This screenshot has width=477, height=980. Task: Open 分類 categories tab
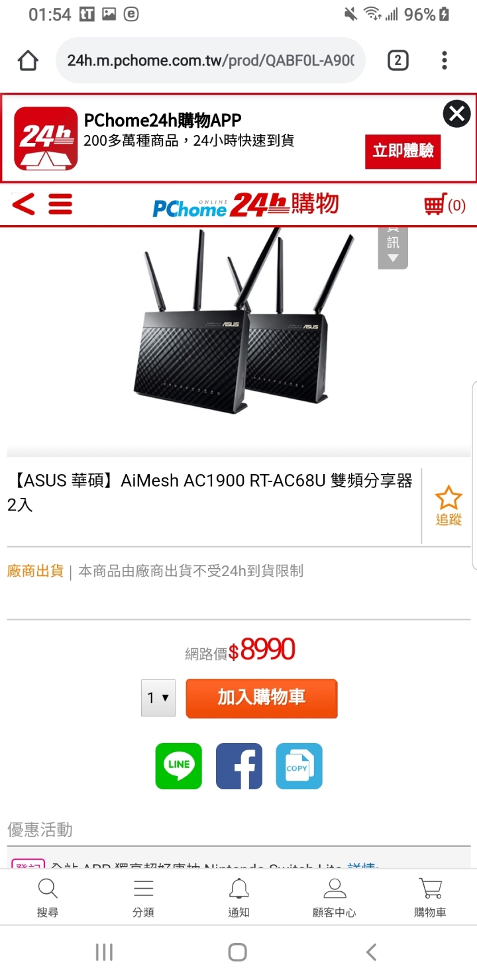click(x=143, y=898)
